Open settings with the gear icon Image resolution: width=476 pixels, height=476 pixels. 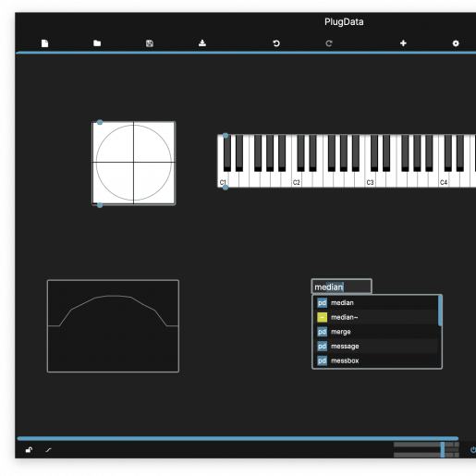[x=456, y=43]
